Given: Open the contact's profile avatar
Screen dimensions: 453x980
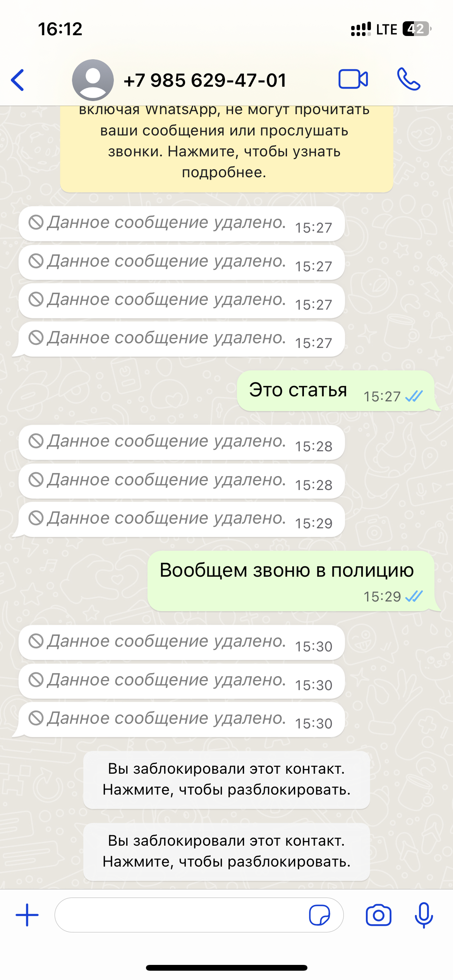Looking at the screenshot, I should [93, 80].
